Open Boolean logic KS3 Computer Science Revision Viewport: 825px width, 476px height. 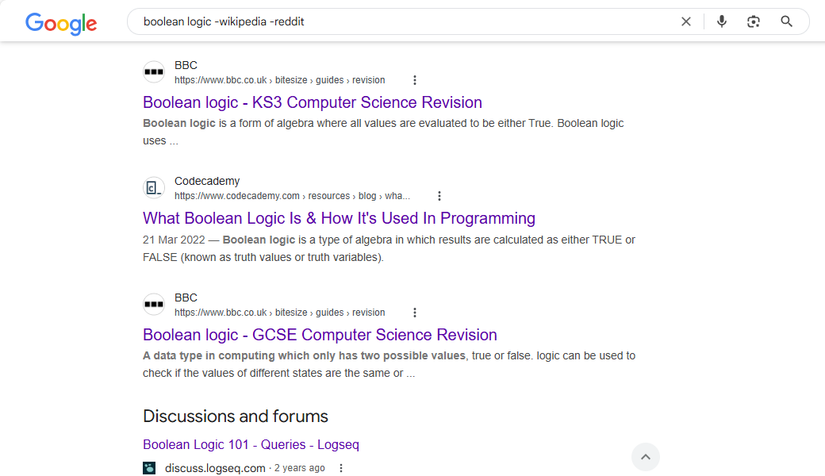(312, 102)
